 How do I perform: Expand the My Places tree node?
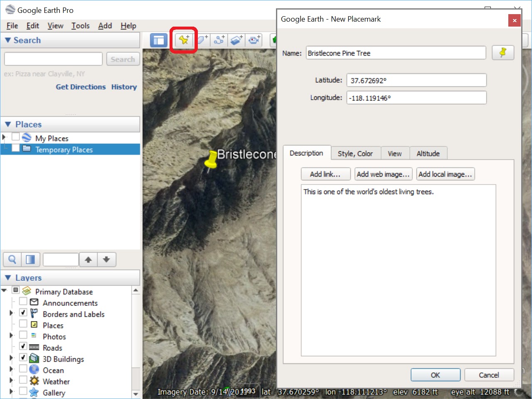(x=4, y=137)
